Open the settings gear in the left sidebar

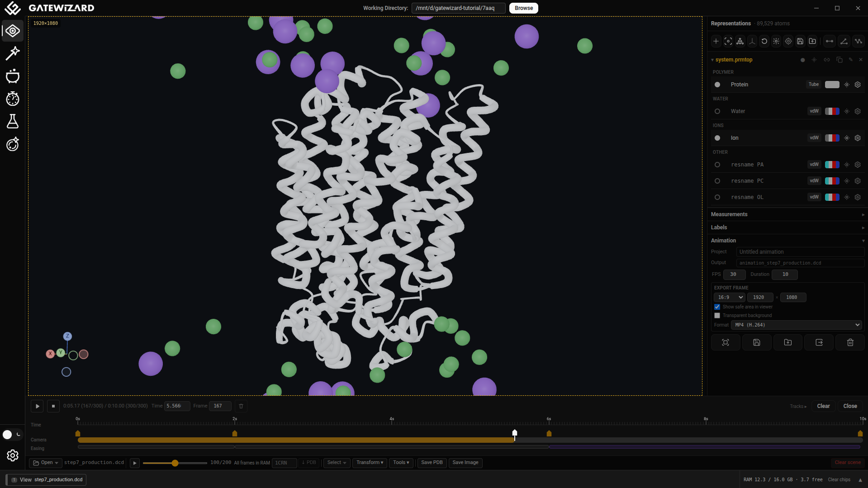click(13, 455)
